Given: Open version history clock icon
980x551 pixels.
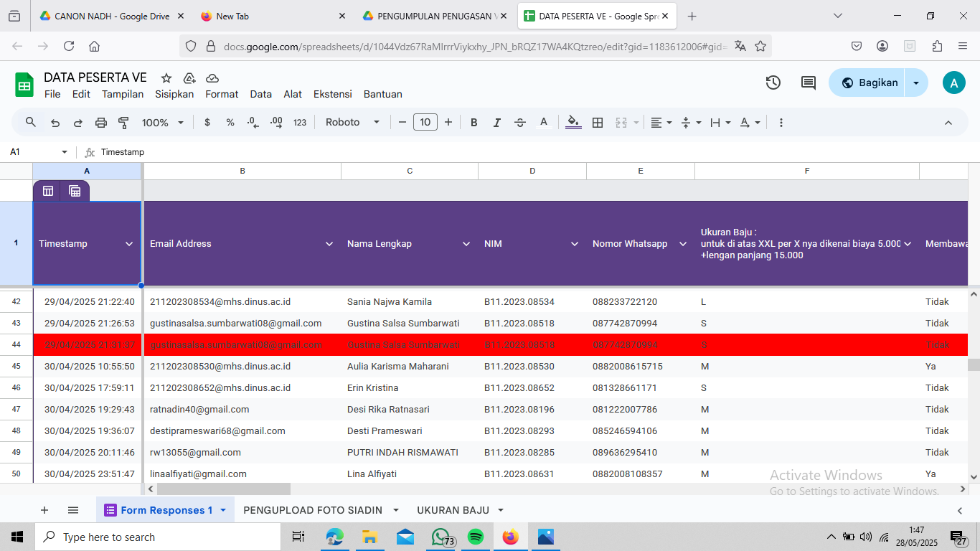Looking at the screenshot, I should 773,83.
